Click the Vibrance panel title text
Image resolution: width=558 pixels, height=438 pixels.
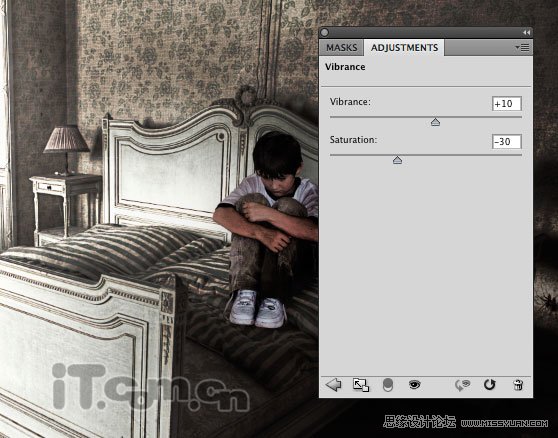tap(345, 67)
